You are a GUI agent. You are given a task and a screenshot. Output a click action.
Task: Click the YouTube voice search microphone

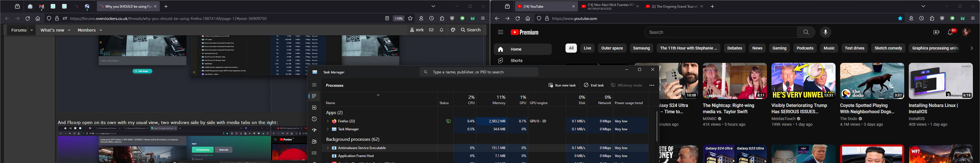point(825,32)
